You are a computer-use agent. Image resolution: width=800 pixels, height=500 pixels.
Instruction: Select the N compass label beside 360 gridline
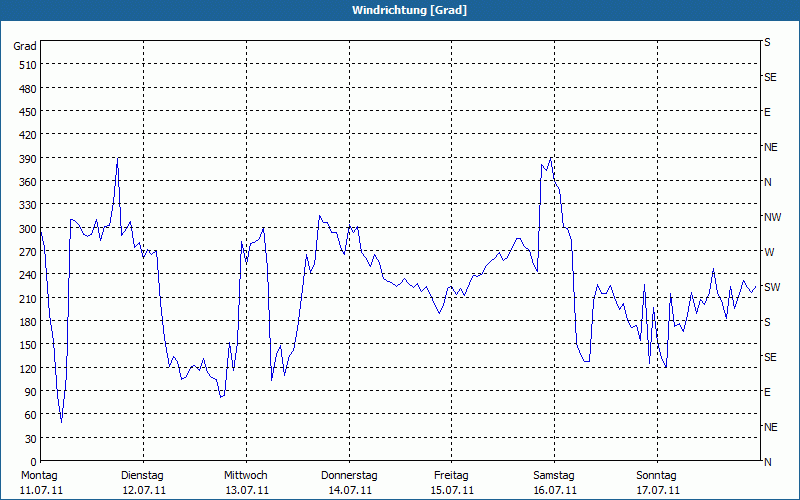(x=768, y=182)
